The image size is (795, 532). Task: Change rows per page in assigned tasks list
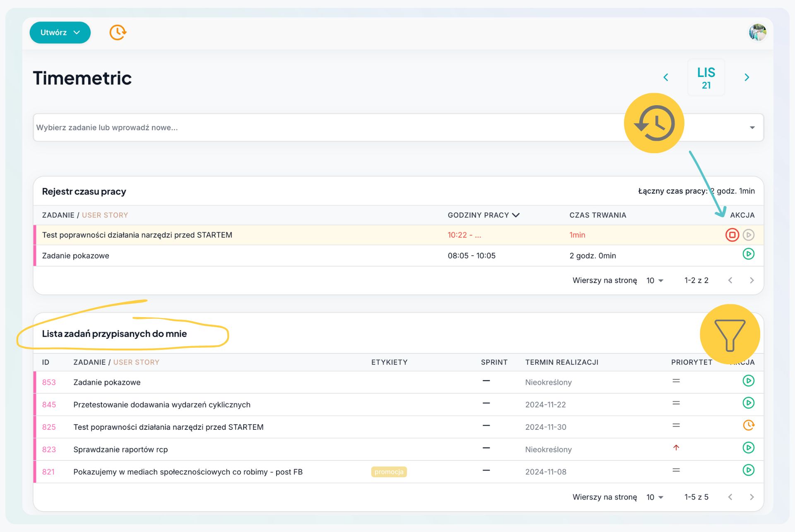tap(655, 497)
